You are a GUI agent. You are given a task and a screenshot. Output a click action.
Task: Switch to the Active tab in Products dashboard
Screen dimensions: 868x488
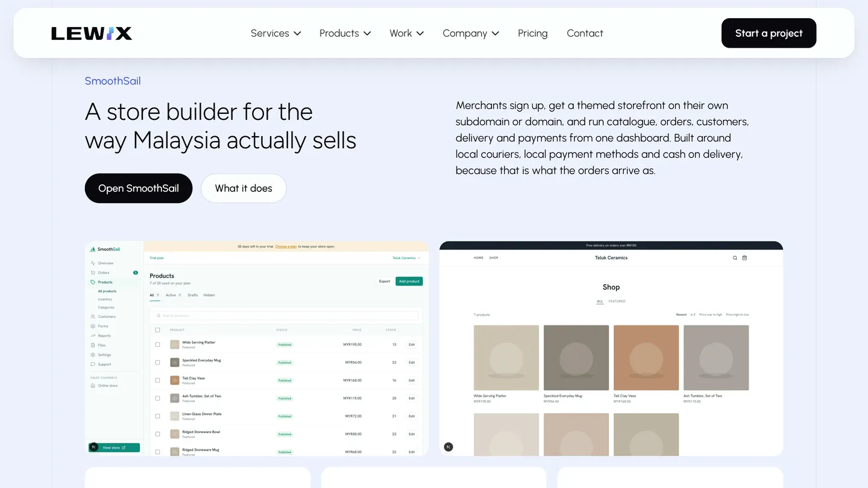tap(174, 295)
